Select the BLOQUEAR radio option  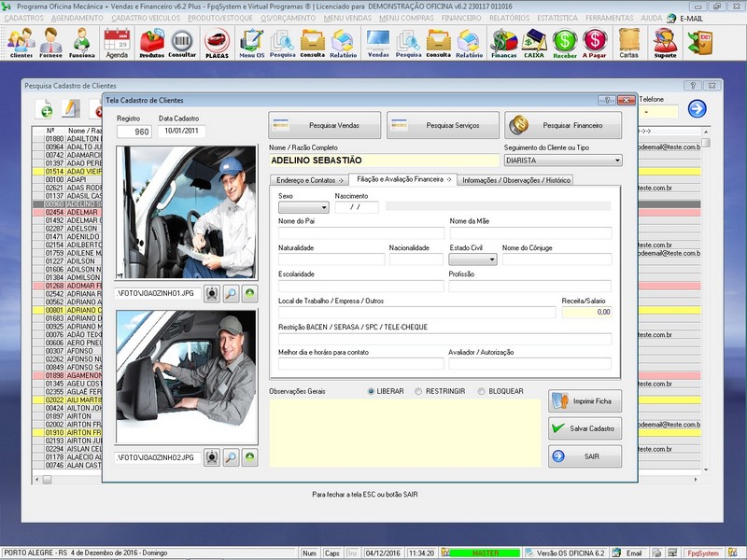click(482, 391)
